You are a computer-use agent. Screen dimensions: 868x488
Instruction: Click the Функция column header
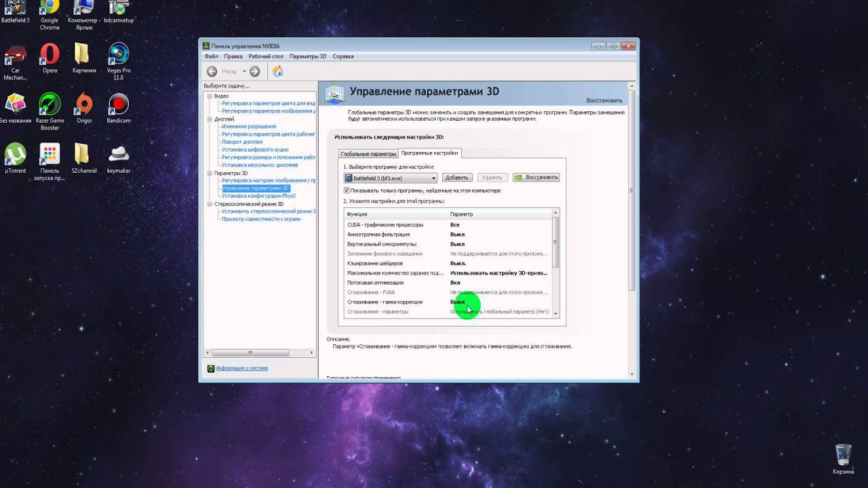pyautogui.click(x=395, y=214)
